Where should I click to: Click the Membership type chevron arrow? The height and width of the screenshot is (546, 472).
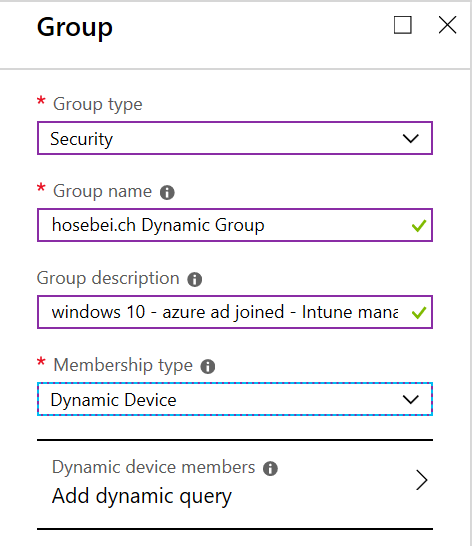tap(411, 399)
